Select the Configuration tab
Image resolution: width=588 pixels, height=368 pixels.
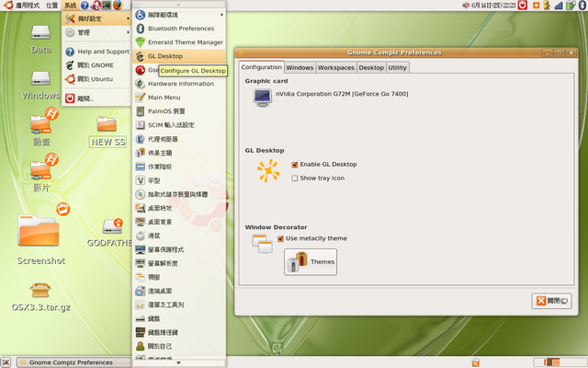click(261, 67)
